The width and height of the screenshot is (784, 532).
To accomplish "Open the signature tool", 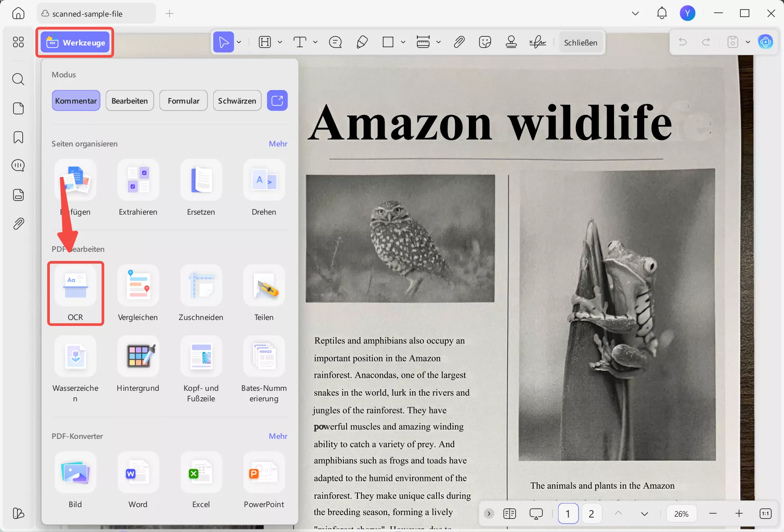I will pyautogui.click(x=538, y=42).
